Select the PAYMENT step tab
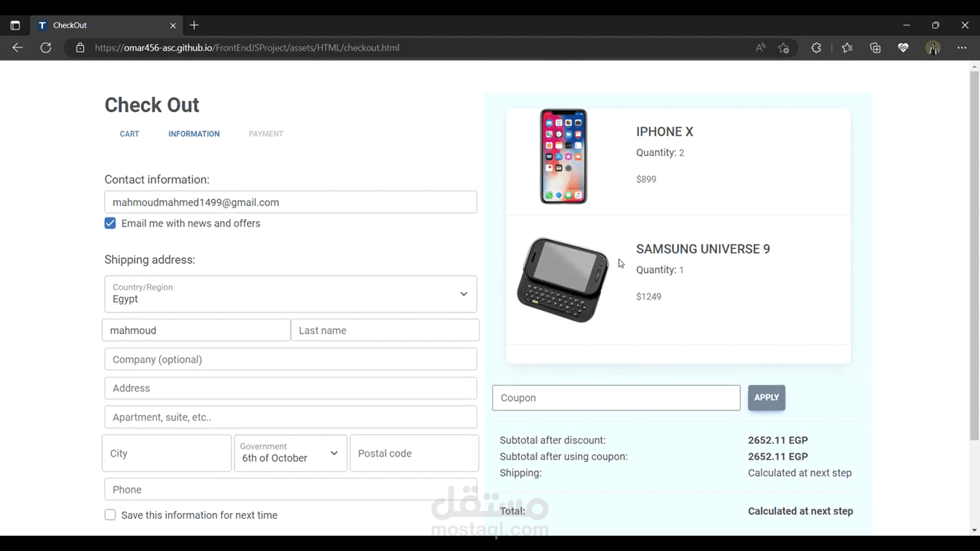980x551 pixels. [266, 134]
